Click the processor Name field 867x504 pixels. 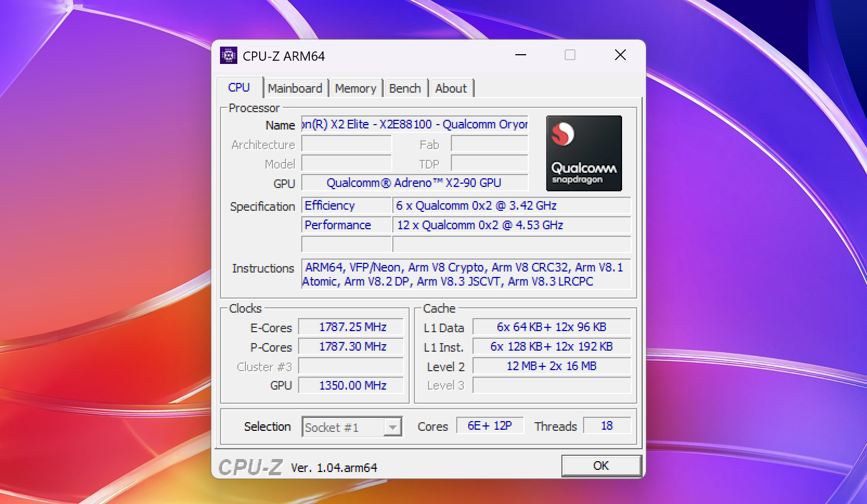(415, 125)
